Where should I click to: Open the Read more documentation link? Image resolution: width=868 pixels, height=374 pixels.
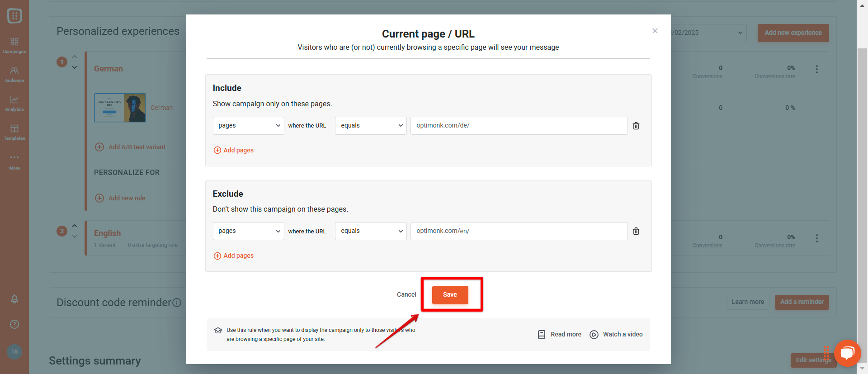(560, 335)
